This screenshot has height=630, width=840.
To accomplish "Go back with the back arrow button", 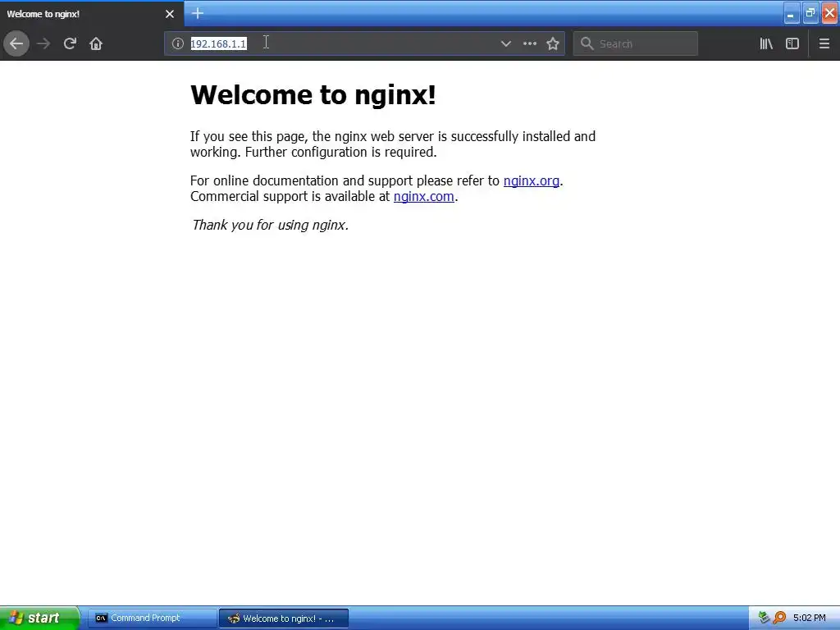I will coord(16,43).
